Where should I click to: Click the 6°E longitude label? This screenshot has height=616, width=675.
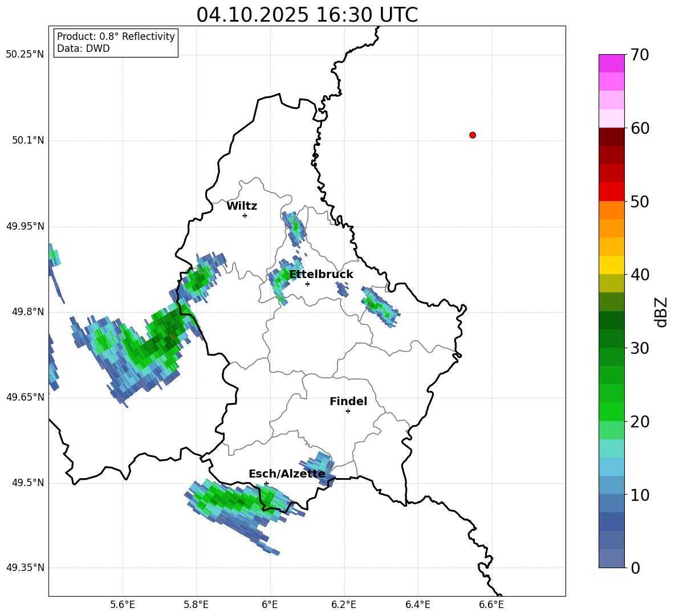(x=270, y=605)
